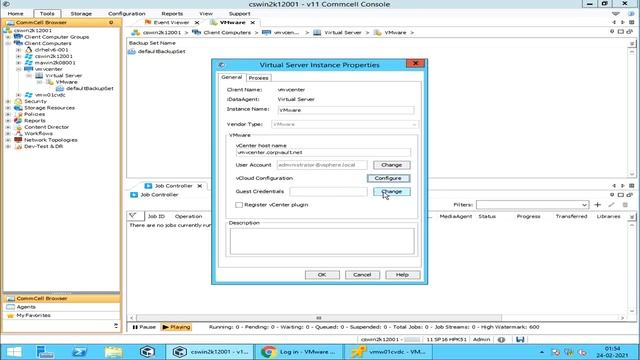Sort jobs by the Job ID column
Image resolution: width=640 pixels, height=360 pixels.
pyautogui.click(x=156, y=216)
